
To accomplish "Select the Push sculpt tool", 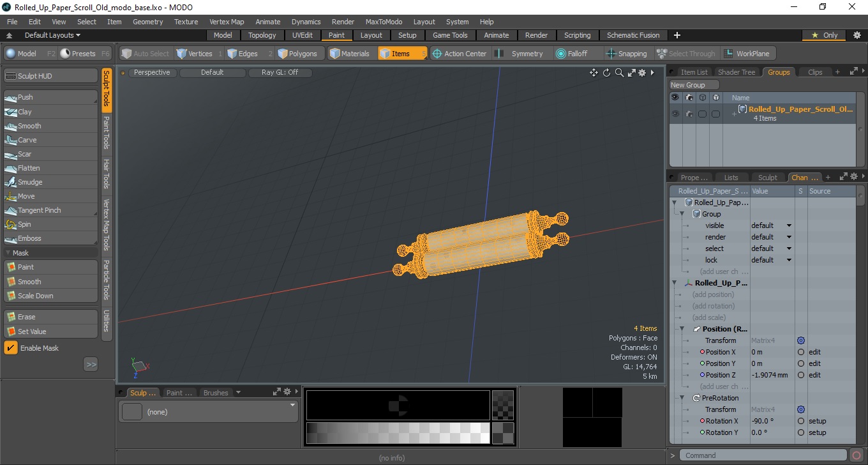I will (51, 97).
